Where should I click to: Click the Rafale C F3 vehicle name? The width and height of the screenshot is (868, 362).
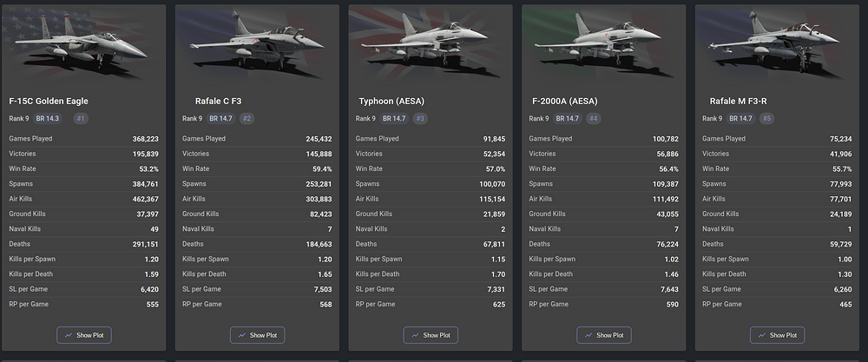(218, 102)
